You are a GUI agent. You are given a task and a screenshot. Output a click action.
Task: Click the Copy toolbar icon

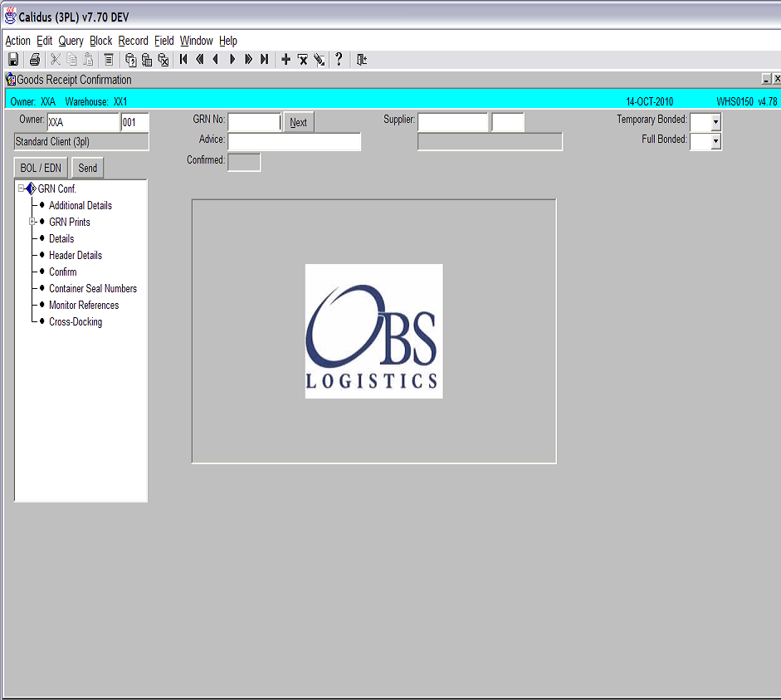click(x=71, y=60)
